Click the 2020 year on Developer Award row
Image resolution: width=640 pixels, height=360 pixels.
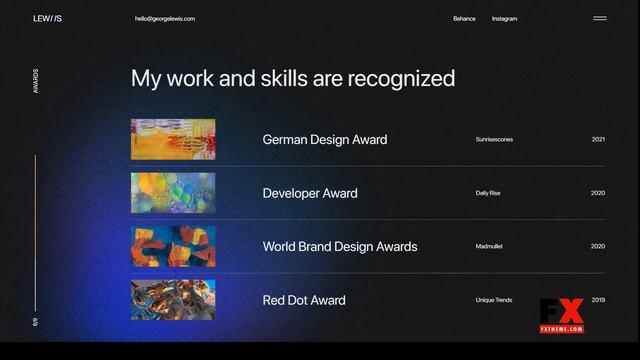point(598,193)
